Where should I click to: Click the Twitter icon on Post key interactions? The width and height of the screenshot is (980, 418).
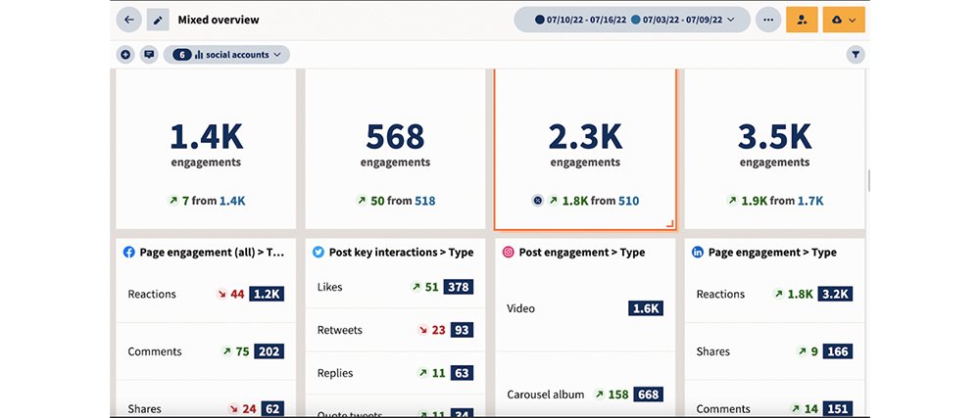pos(318,253)
